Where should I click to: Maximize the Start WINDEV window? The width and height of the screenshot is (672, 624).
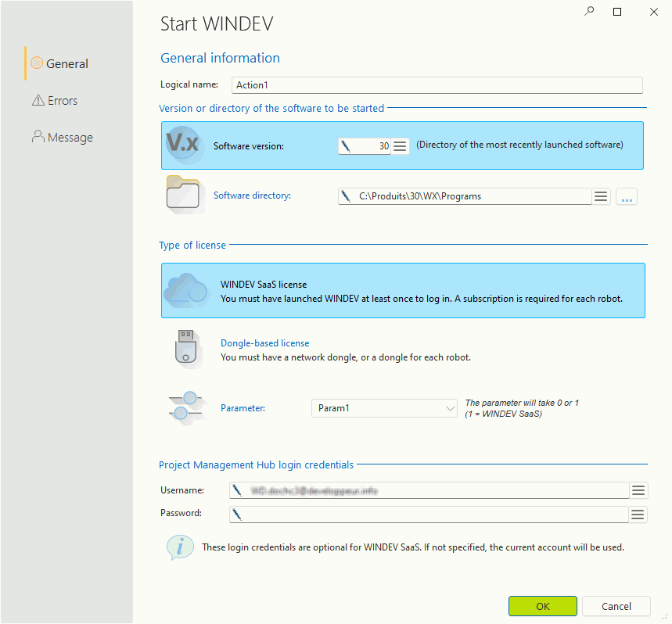(x=617, y=12)
